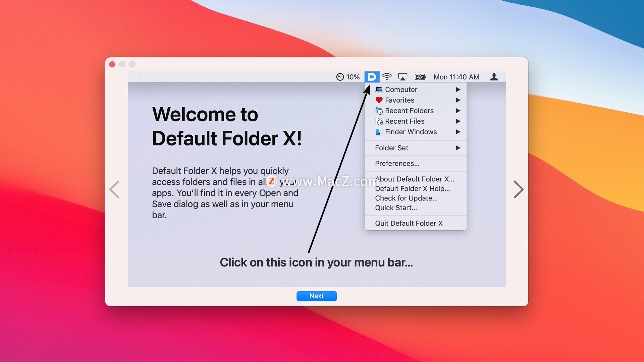The height and width of the screenshot is (362, 644).
Task: Click the Recent Files document-clock icon
Action: [x=379, y=121]
